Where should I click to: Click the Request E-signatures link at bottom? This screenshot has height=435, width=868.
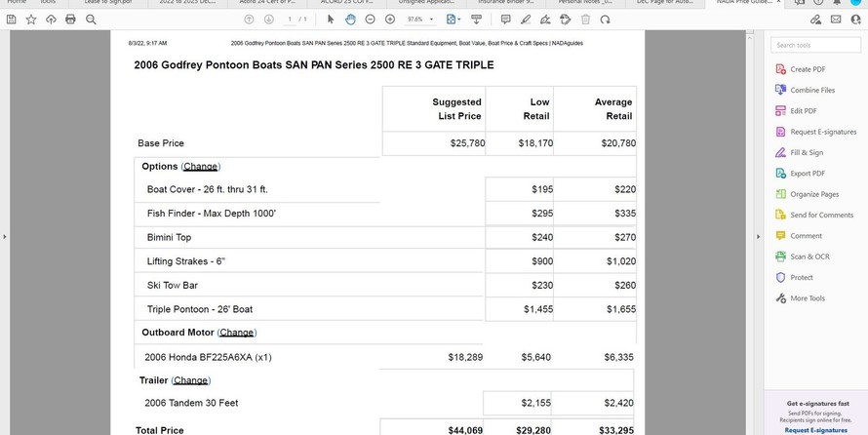click(x=815, y=429)
